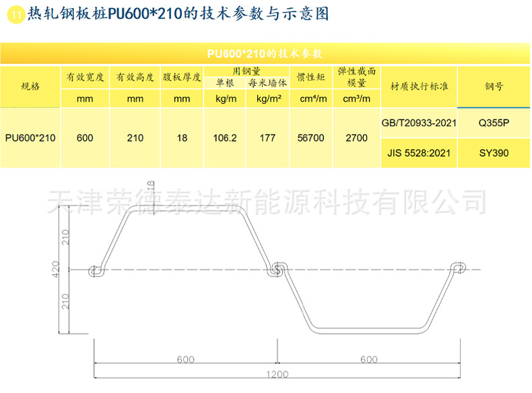This screenshot has height=393, width=532.
Task: Click the cm³/m unit cell
Action: pos(357,99)
